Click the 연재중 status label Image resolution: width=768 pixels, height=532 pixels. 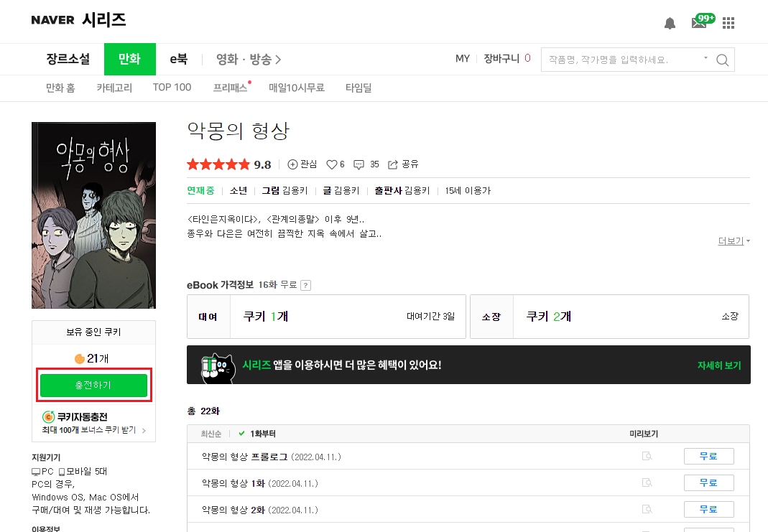(x=201, y=191)
